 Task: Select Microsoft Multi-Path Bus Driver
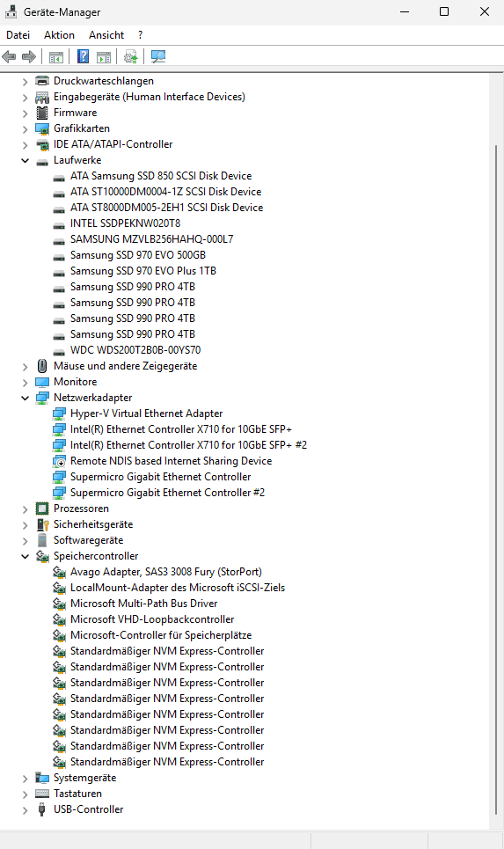[143, 604]
